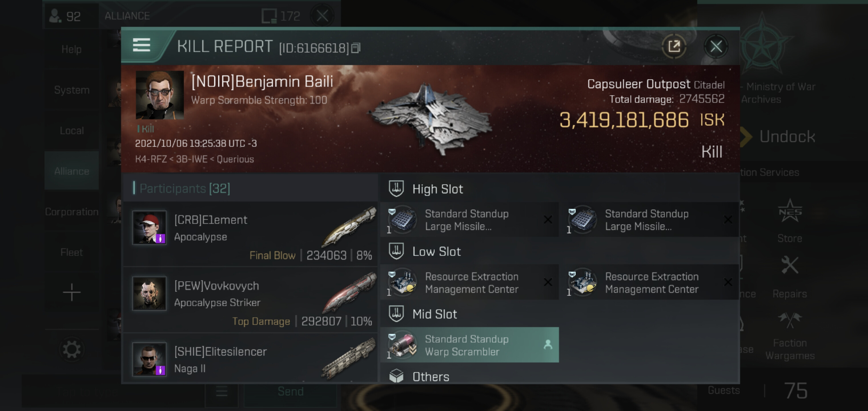
Task: Open Benjamin Baili's character portrait
Action: click(x=160, y=95)
